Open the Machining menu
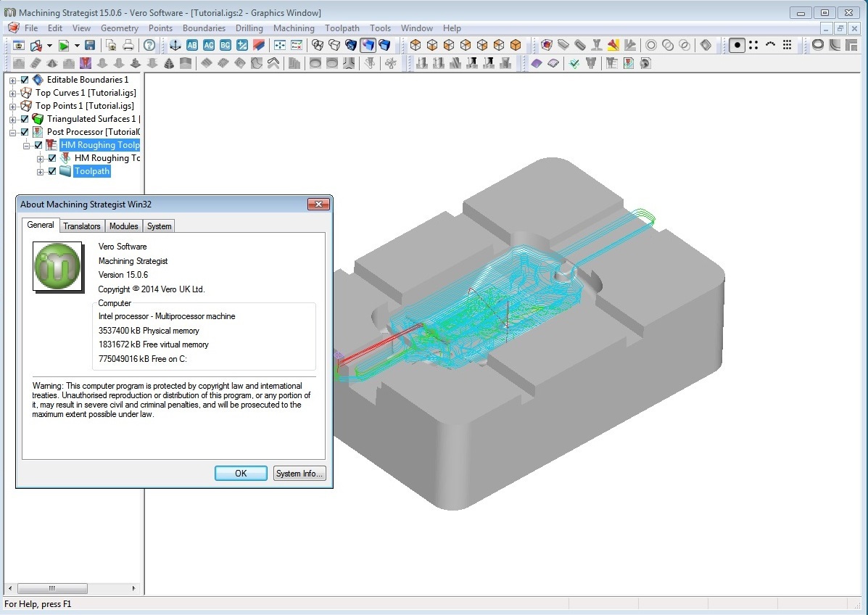The image size is (868, 615). tap(294, 28)
